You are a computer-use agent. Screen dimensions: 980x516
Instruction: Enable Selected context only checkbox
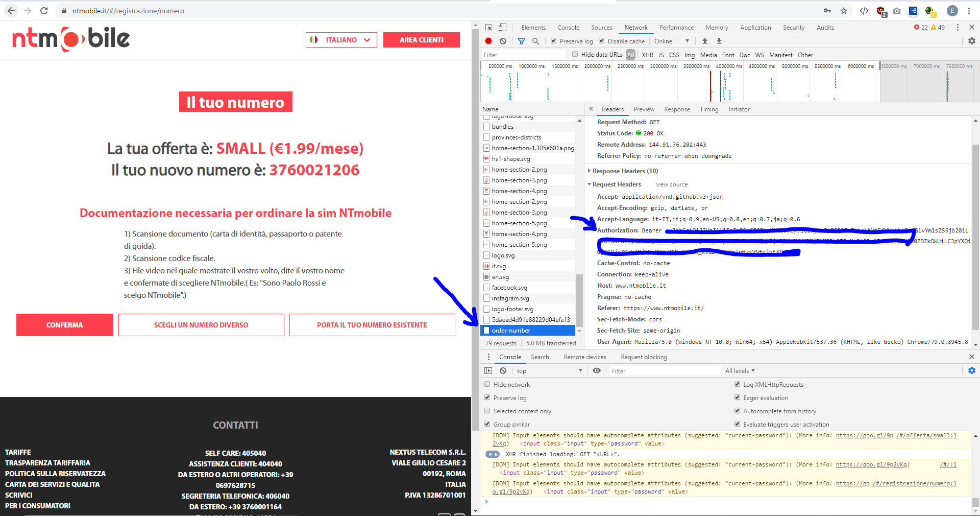click(487, 411)
